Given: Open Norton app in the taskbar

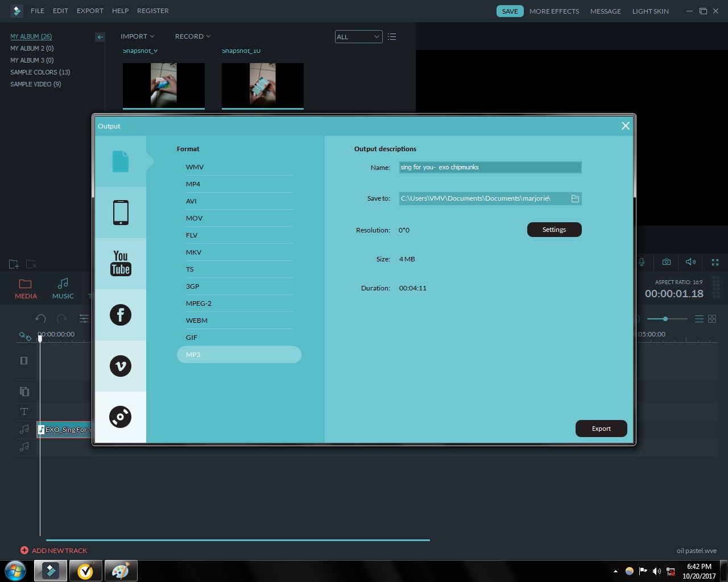Looking at the screenshot, I should click(x=86, y=571).
